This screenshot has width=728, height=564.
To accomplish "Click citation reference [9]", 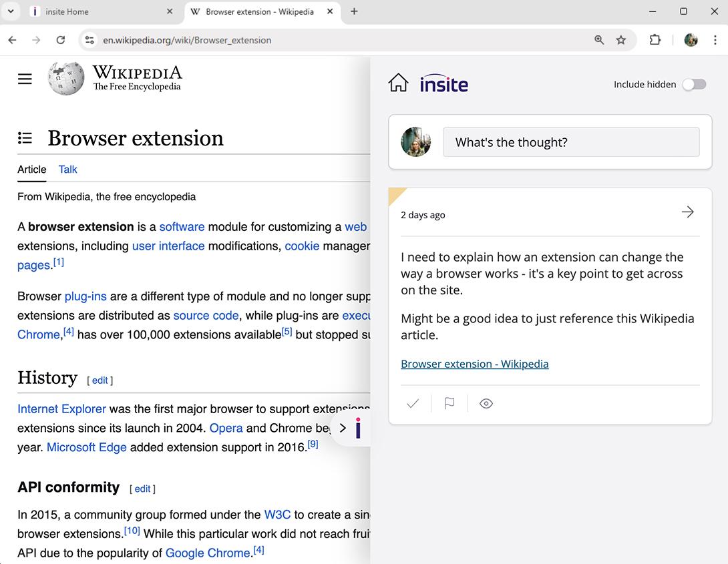I will 313,444.
